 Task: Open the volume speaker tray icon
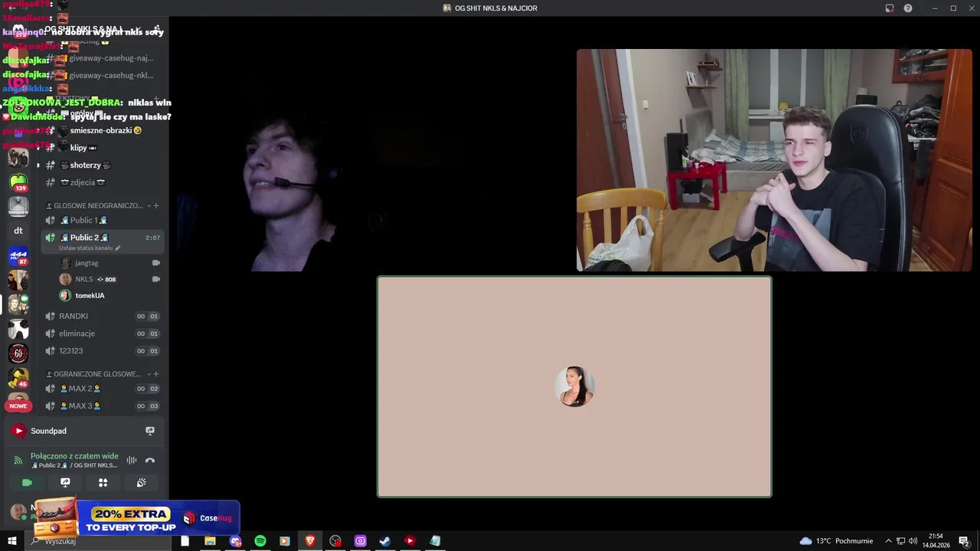click(913, 541)
